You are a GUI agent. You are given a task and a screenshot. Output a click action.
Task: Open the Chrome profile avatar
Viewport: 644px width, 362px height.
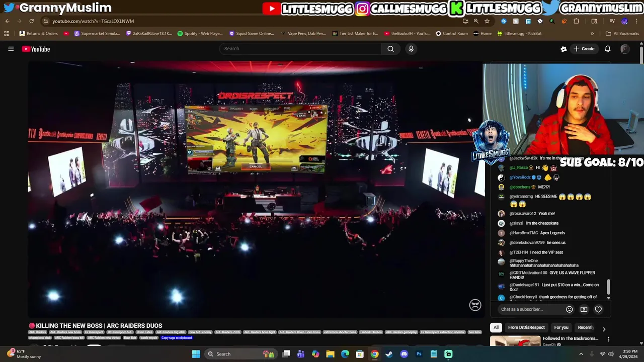click(x=625, y=21)
